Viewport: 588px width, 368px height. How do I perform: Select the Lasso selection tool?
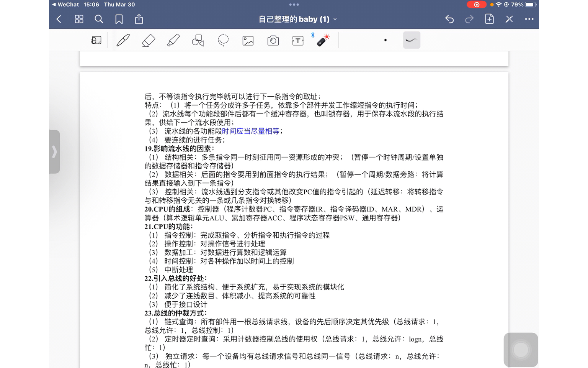coord(223,40)
